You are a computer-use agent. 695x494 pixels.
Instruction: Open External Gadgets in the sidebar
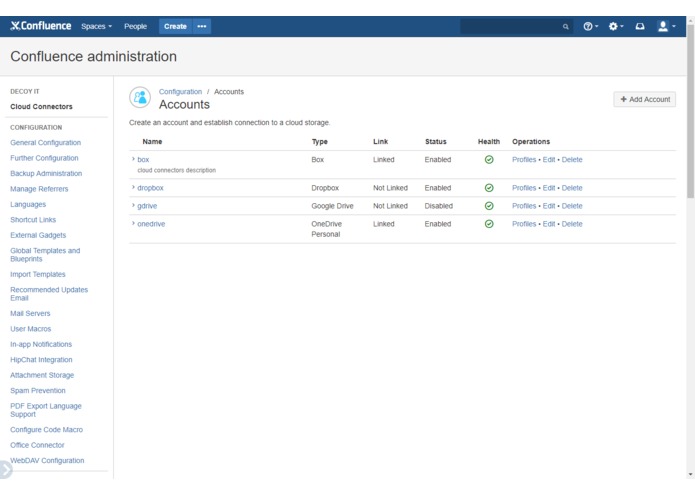click(x=38, y=235)
